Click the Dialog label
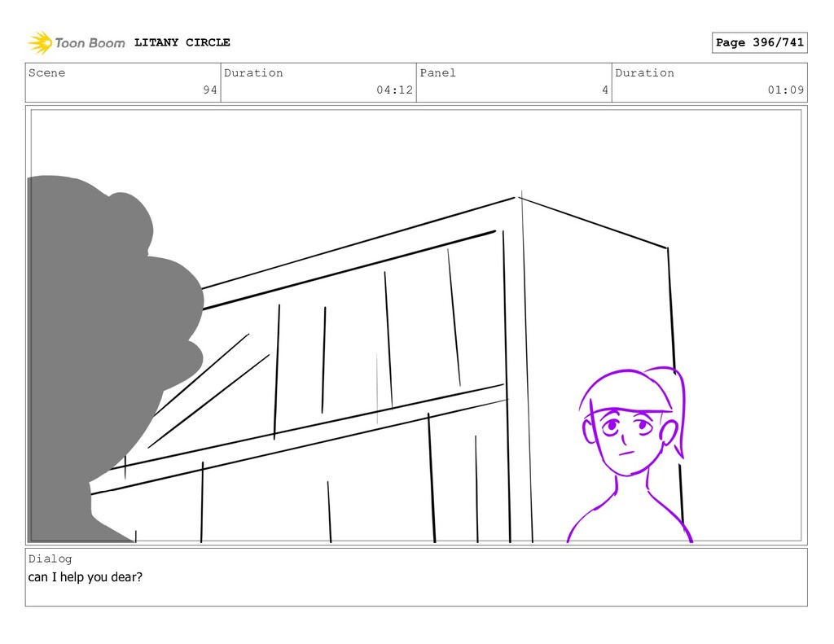834x644 pixels. [50, 559]
